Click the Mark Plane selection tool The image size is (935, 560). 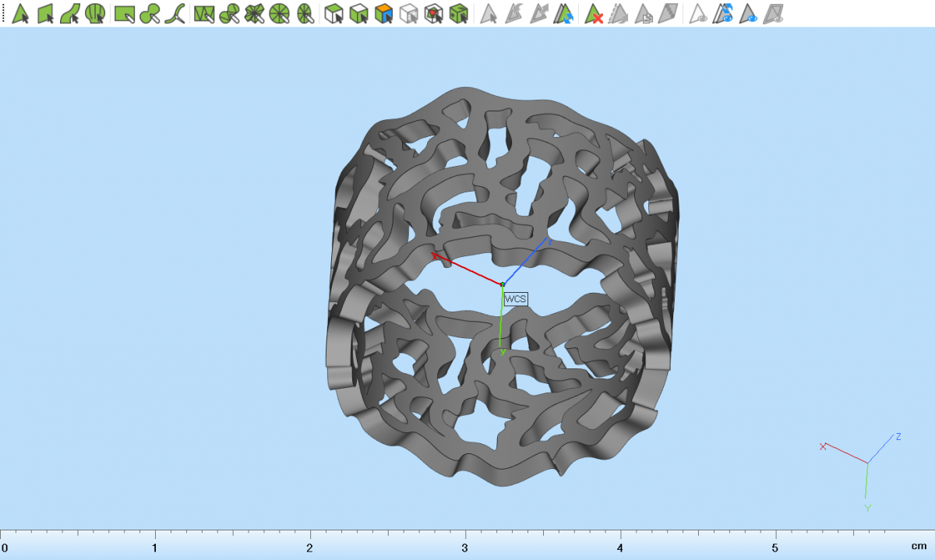click(x=45, y=13)
